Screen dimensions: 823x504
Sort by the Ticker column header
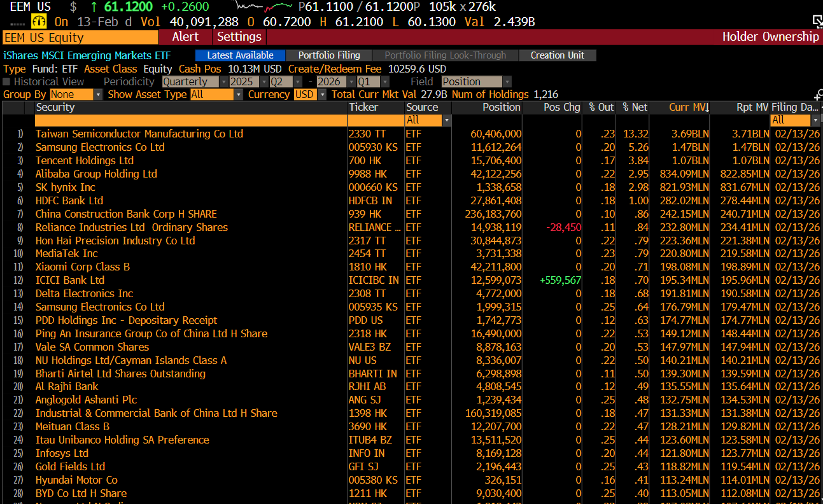(x=376, y=108)
